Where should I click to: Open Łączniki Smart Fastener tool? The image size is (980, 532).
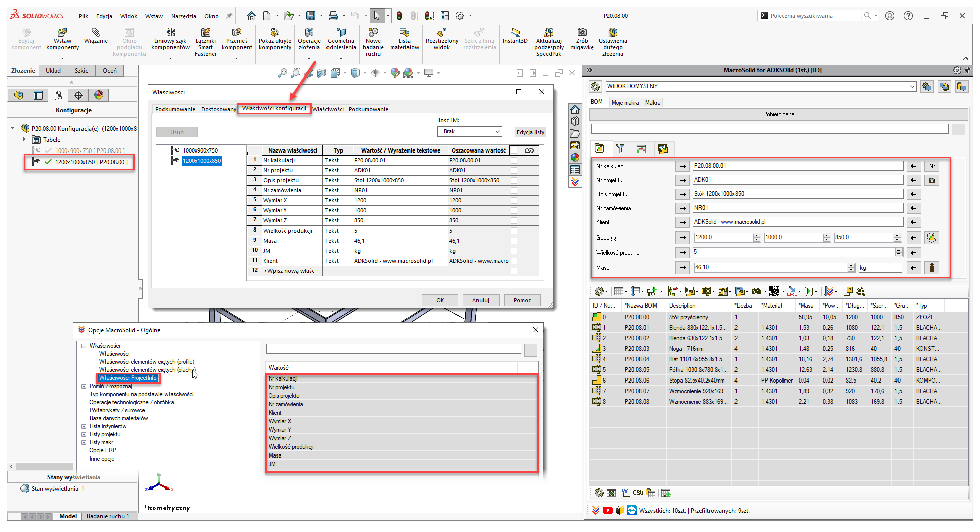point(205,42)
